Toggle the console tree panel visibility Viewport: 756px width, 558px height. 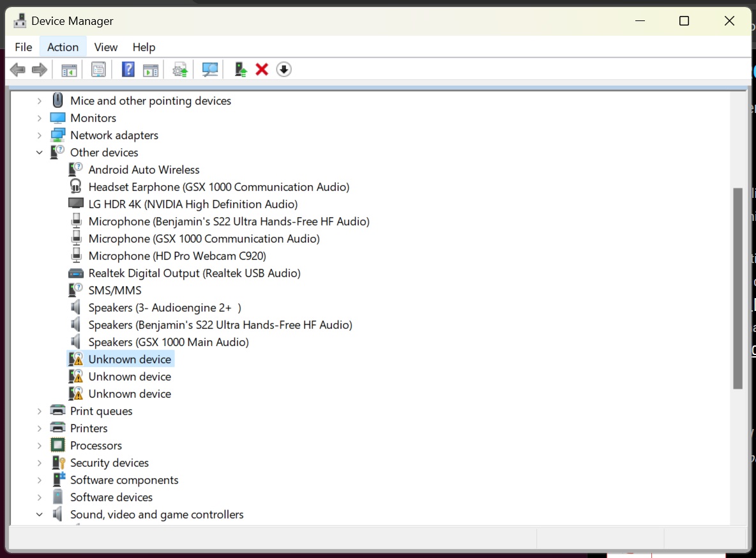pyautogui.click(x=69, y=69)
